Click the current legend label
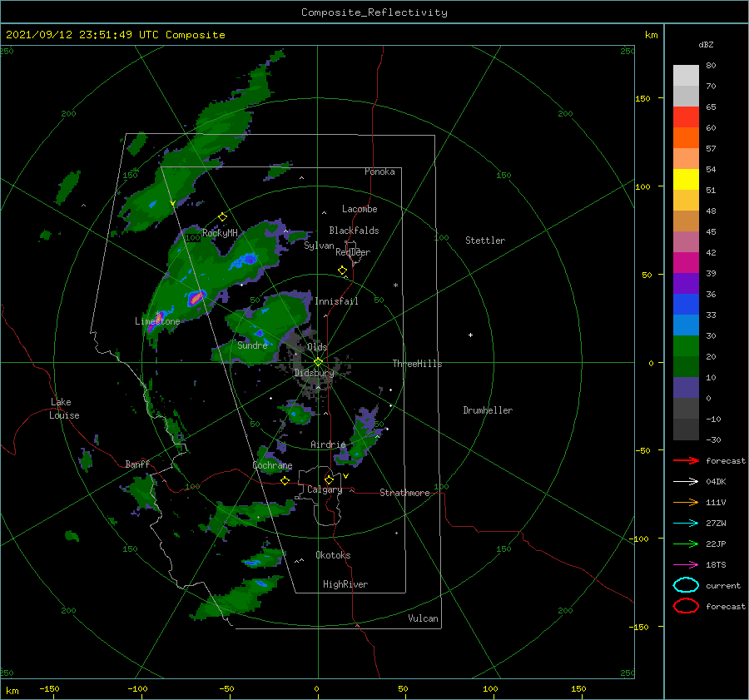The width and height of the screenshot is (749, 700). coord(723,586)
